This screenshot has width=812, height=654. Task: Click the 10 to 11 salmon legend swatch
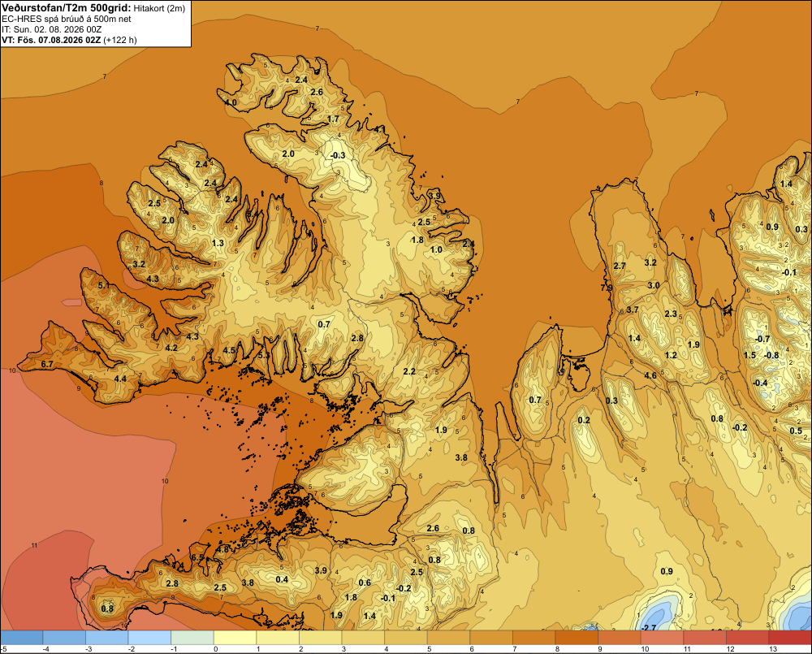pyautogui.click(x=662, y=638)
